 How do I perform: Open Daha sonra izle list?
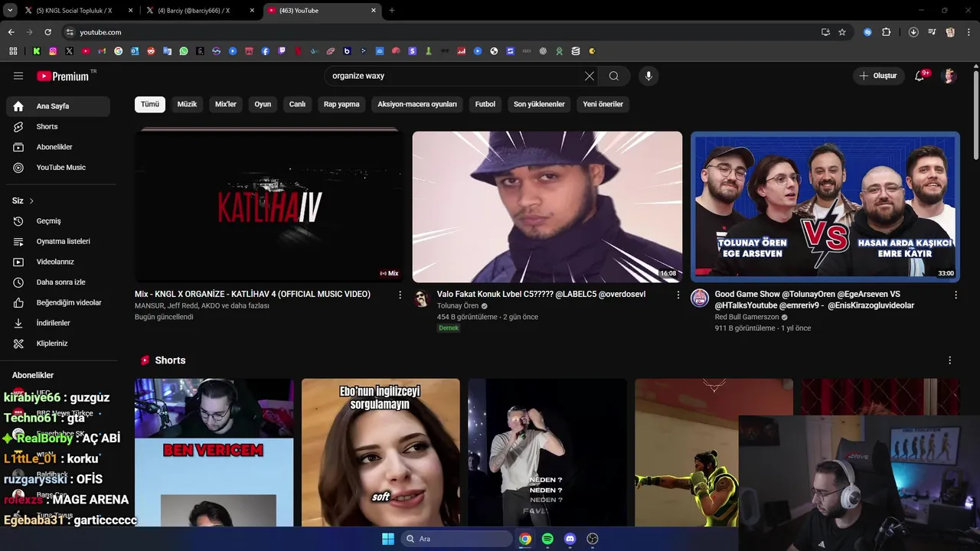pyautogui.click(x=58, y=282)
